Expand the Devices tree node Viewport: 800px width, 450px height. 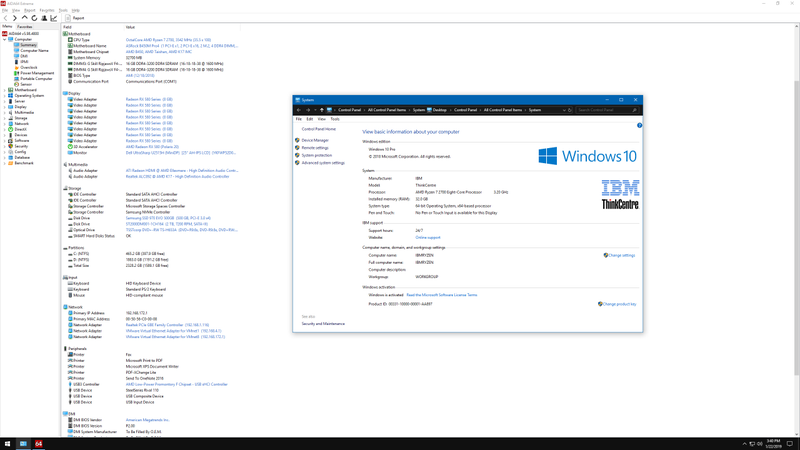[5, 135]
